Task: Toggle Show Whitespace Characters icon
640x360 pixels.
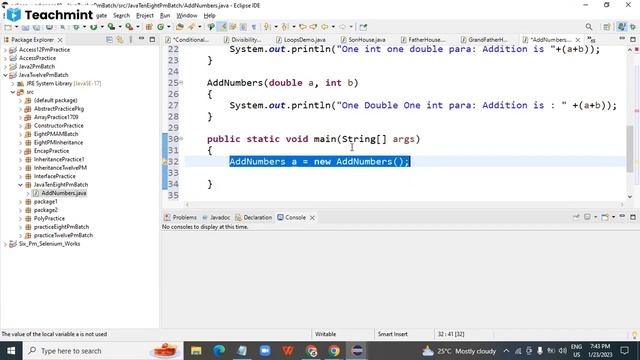Action: click(254, 27)
